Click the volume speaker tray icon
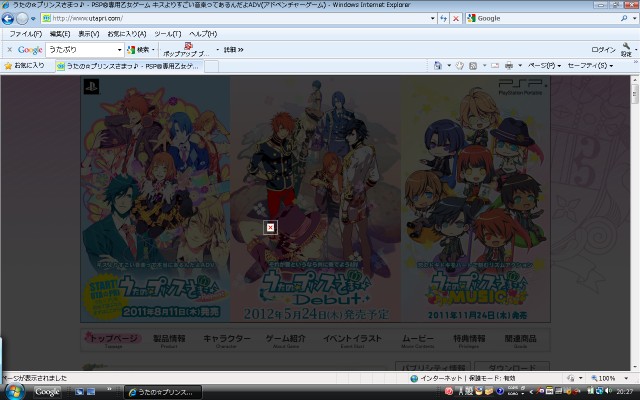Image resolution: width=640 pixels, height=400 pixels. point(608,391)
